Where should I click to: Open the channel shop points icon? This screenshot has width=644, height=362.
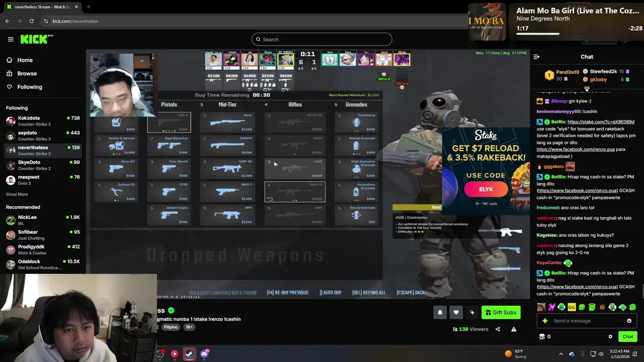(x=542, y=336)
